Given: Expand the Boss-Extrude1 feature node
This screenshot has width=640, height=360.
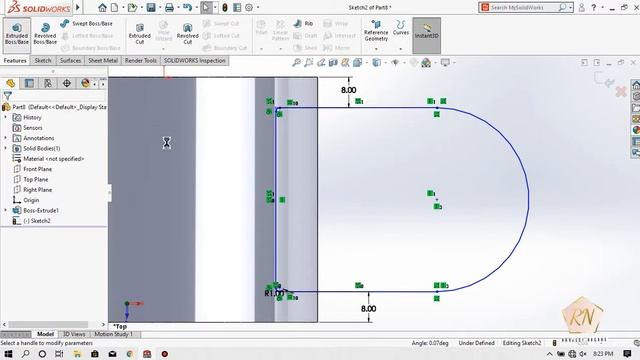Looking at the screenshot, I should coord(6,210).
